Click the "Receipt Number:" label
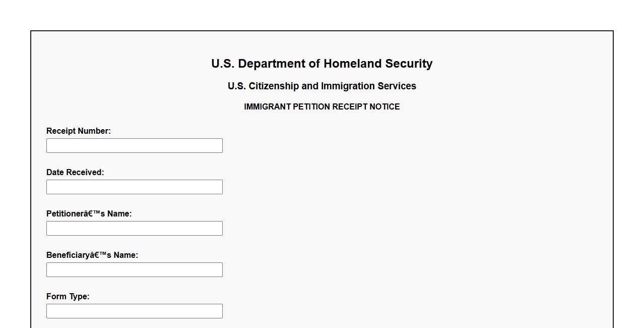 79,131
